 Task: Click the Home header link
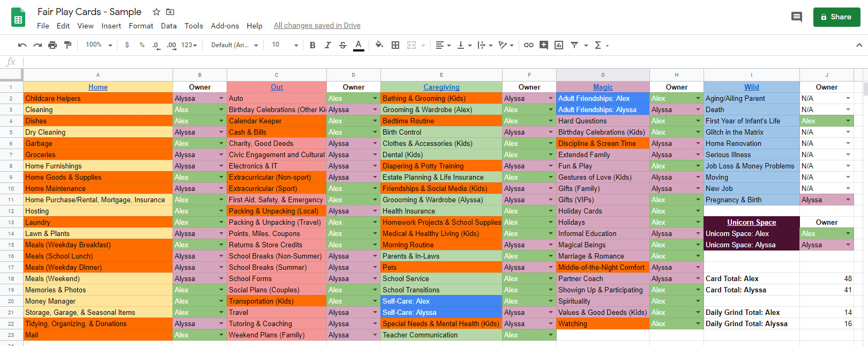98,87
